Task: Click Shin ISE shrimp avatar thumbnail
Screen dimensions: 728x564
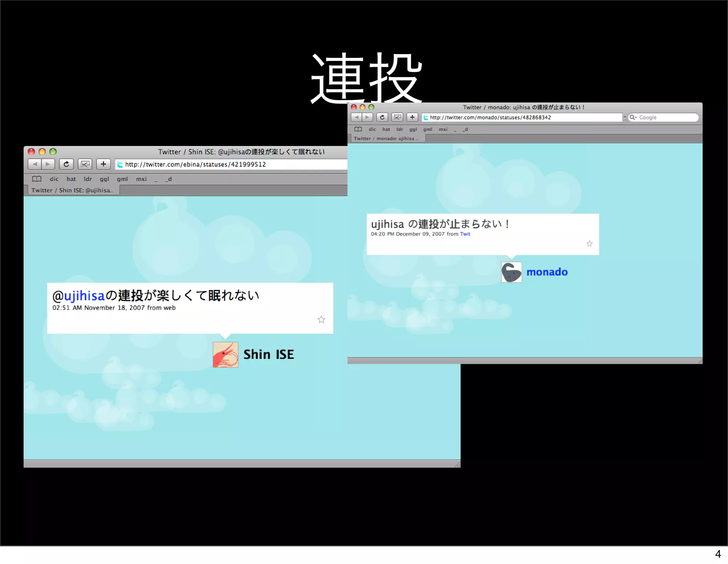Action: click(x=225, y=355)
